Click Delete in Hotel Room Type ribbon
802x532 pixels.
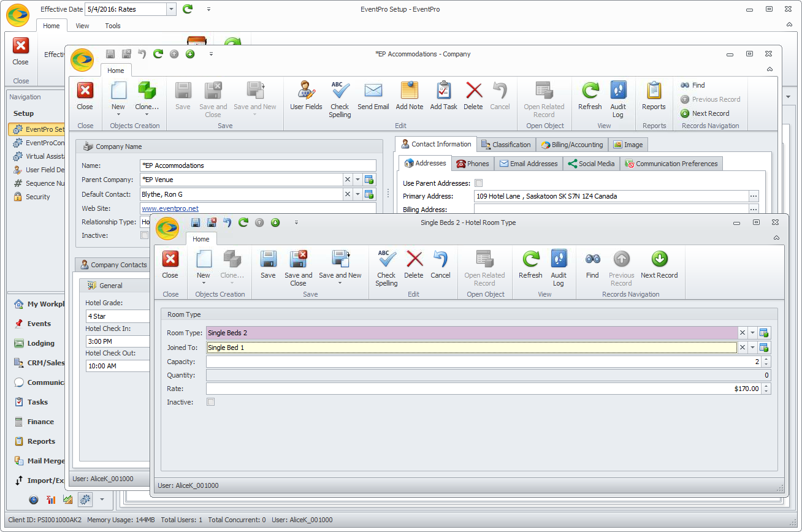click(x=414, y=265)
